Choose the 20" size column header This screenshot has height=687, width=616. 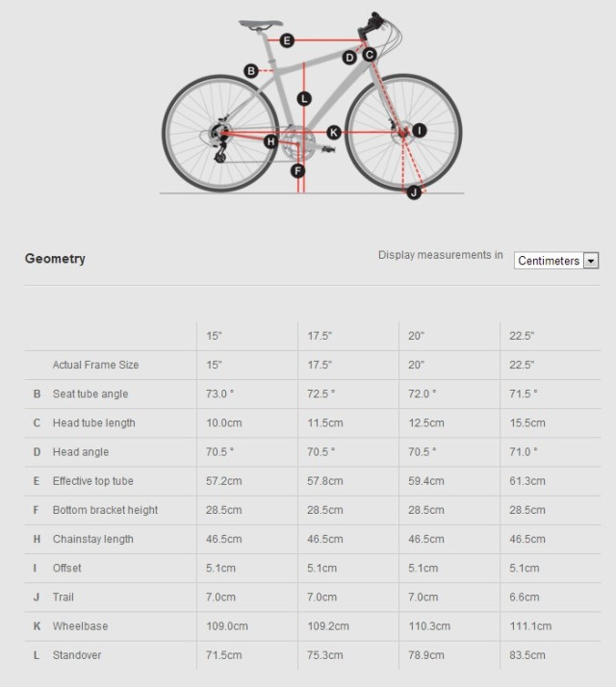[x=417, y=336]
